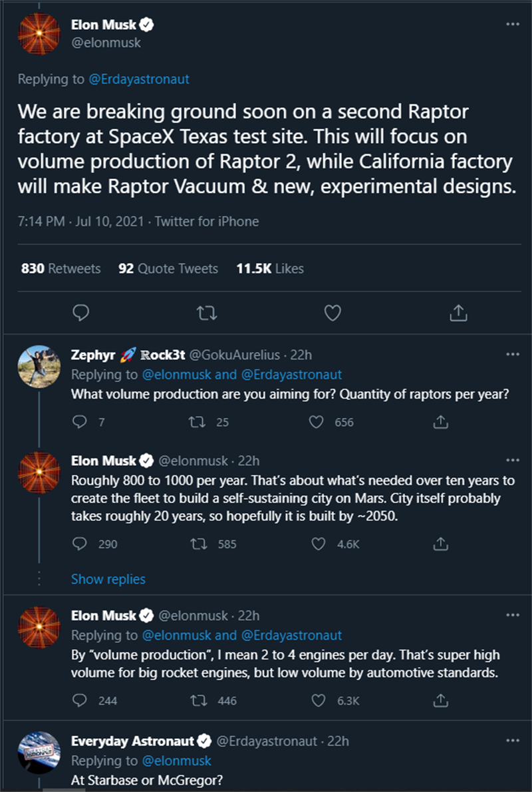This screenshot has width=532, height=792.
Task: Open the Twitter for iPhone source link
Action: [207, 222]
